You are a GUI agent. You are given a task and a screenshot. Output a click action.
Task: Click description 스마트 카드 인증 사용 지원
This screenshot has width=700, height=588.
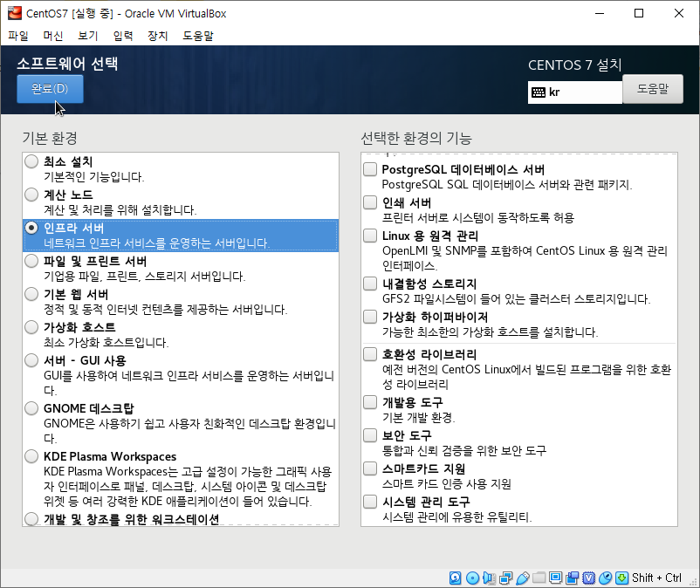[x=447, y=483]
